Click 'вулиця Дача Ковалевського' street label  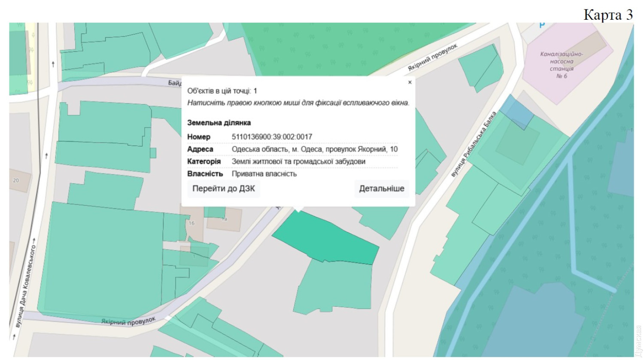[x=26, y=286]
